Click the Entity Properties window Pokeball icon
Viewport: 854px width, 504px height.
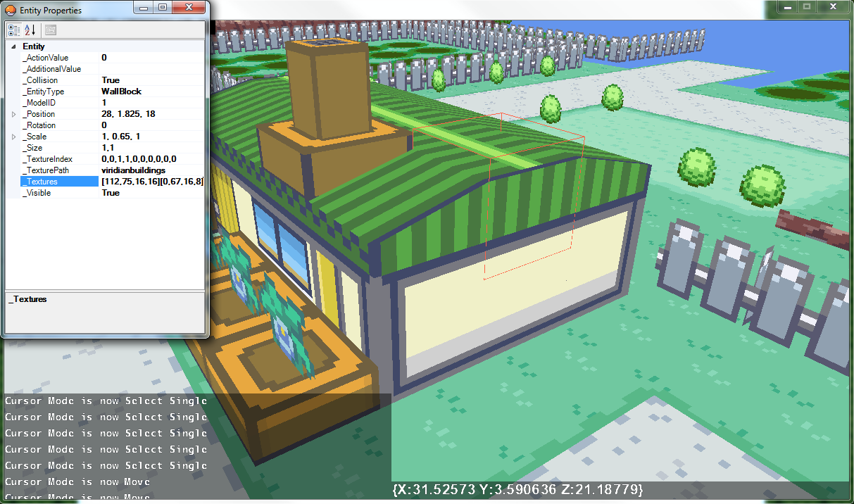(x=11, y=11)
